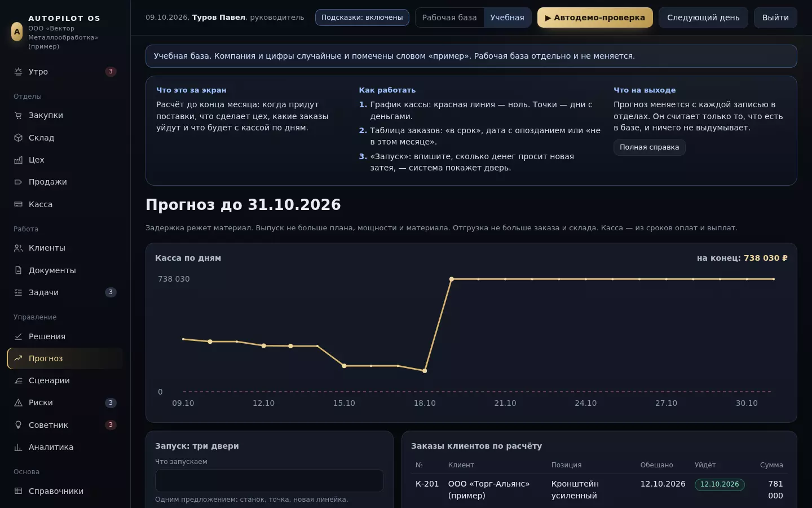Screen dimensions: 812x508
Task: Go to Закупки in the sidebar
Action: (46, 115)
